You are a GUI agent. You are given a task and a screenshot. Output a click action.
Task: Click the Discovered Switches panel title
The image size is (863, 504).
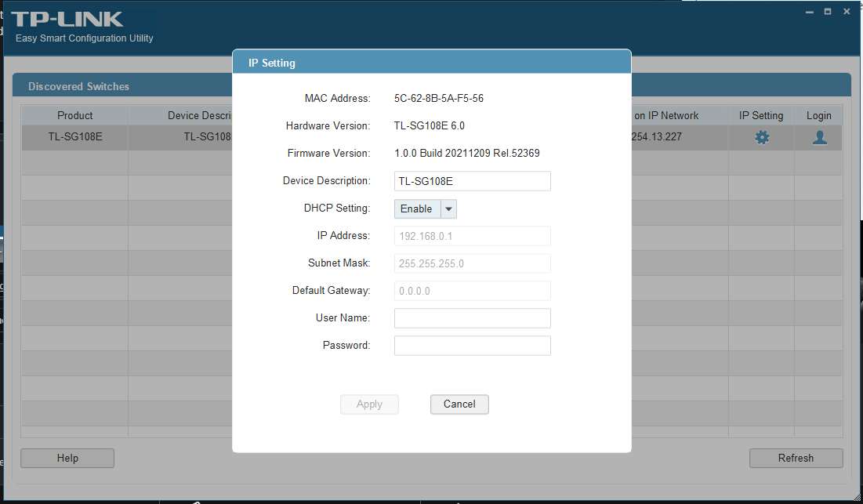click(78, 86)
